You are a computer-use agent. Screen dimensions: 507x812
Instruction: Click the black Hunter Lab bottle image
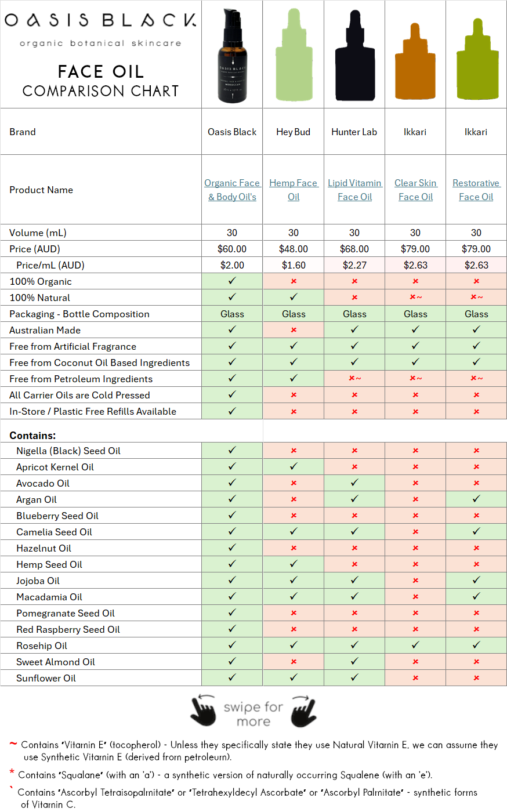[x=354, y=55]
